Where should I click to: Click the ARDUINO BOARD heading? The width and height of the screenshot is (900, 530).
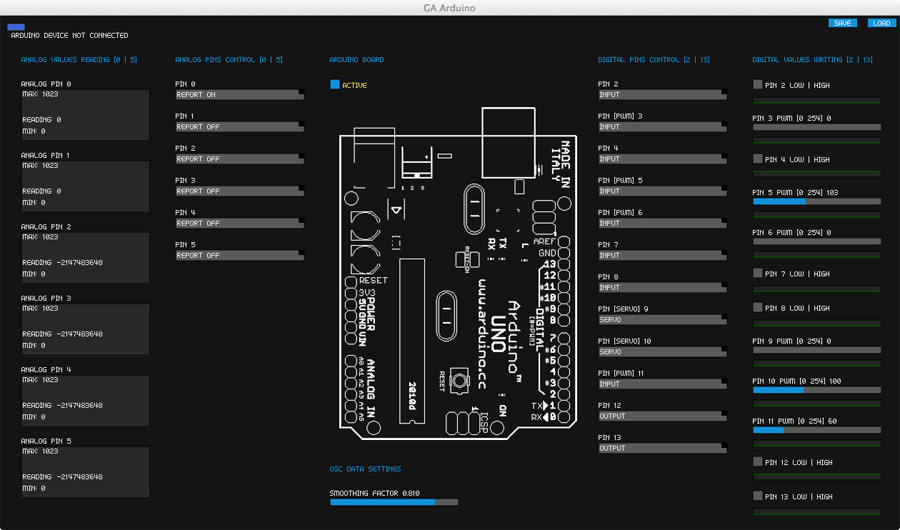(x=356, y=60)
